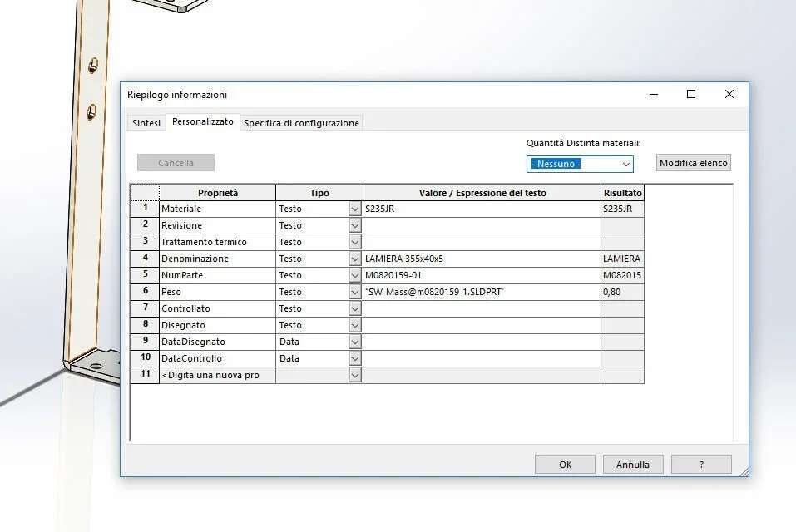Click the Trattamento termico property cell

pyautogui.click(x=217, y=243)
